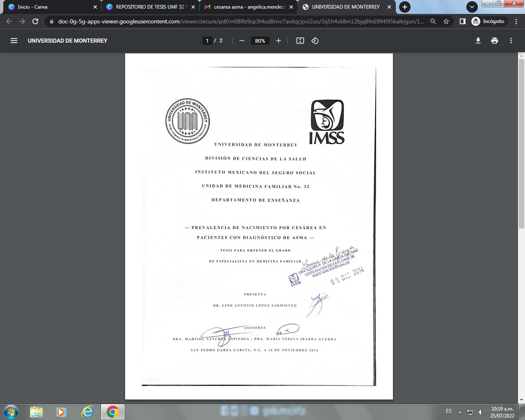Click the vertical scrollbar thumb

522,144
